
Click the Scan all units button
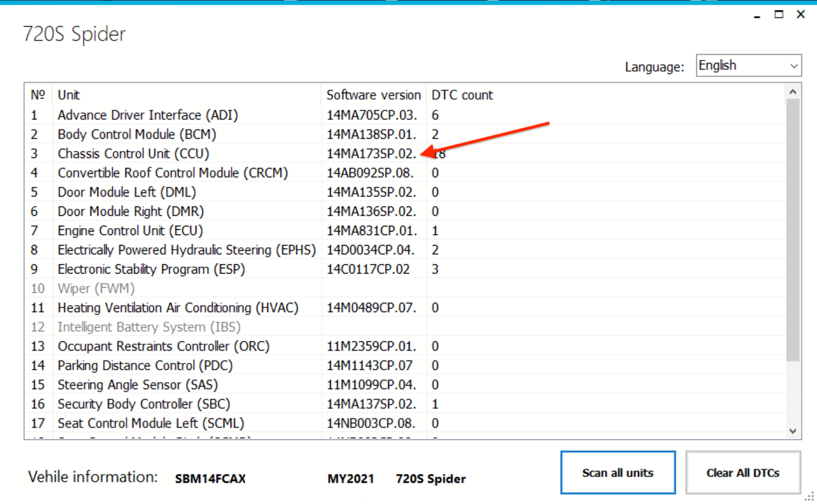click(617, 473)
